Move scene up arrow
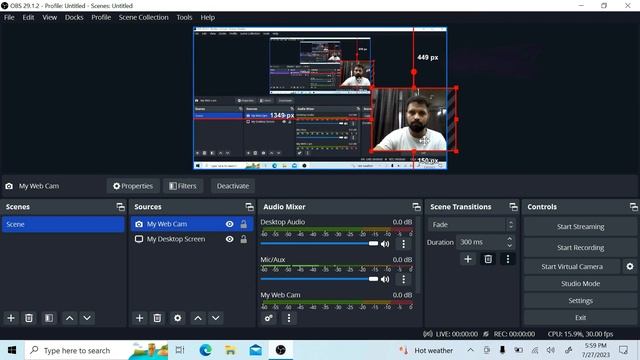This screenshot has height=360, width=640. (x=70, y=318)
